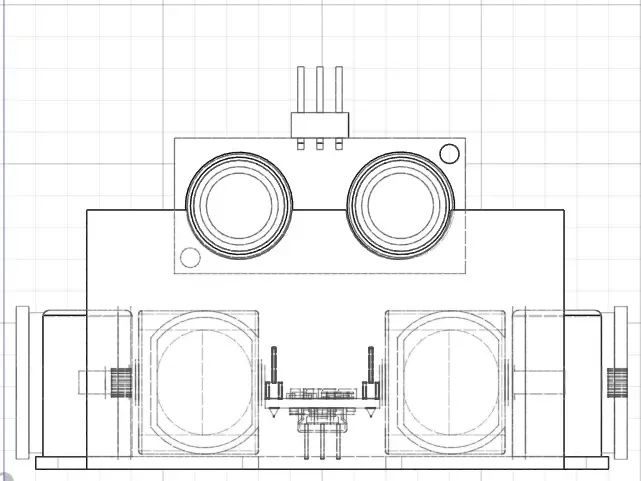Click the top-right sensor board mounting hole
The height and width of the screenshot is (481, 641).
pyautogui.click(x=449, y=154)
